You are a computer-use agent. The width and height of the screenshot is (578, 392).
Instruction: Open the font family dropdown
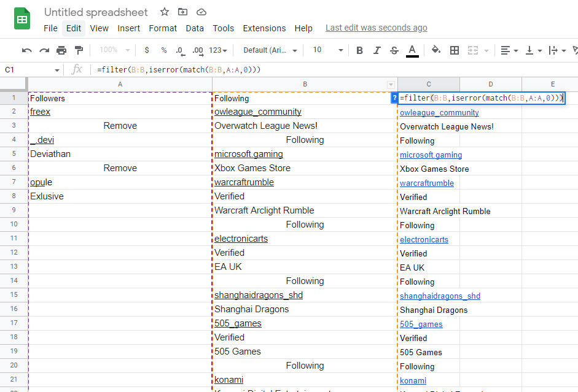270,50
